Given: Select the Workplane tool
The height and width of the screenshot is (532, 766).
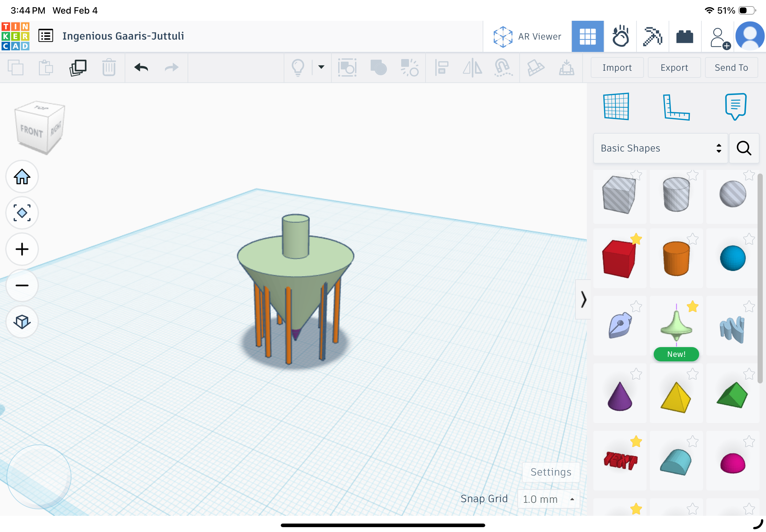Looking at the screenshot, I should [x=616, y=107].
